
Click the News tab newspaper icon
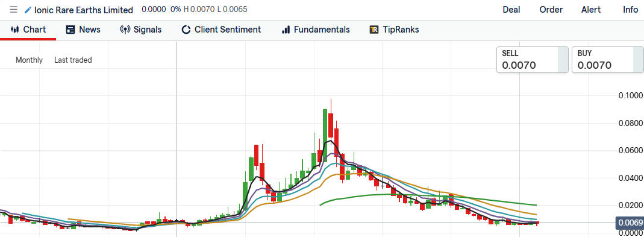coord(70,30)
